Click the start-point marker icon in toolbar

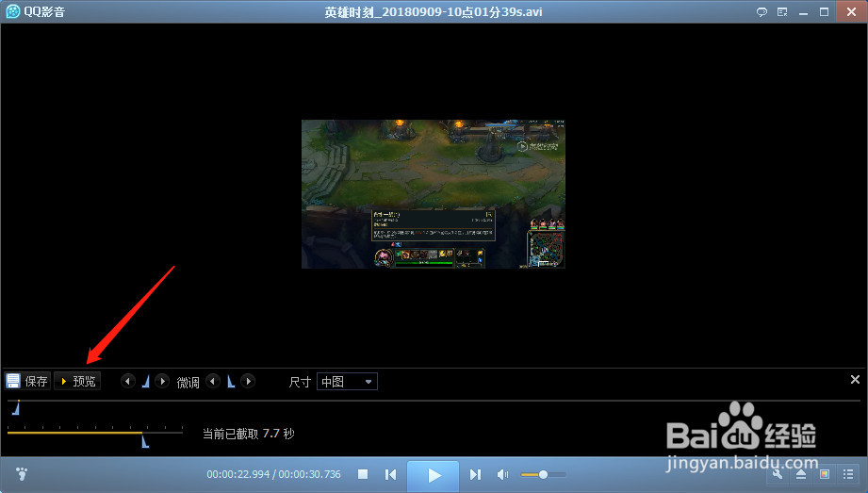click(146, 381)
